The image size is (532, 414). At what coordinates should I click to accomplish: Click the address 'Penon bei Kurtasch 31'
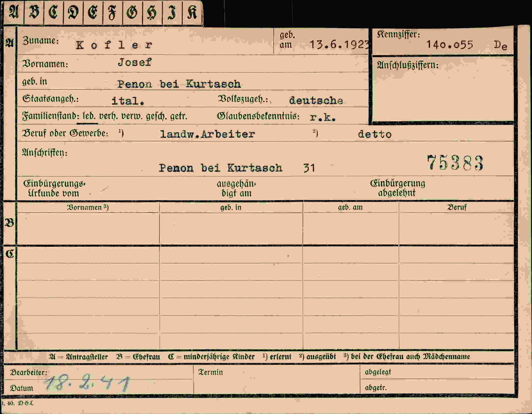point(237,168)
